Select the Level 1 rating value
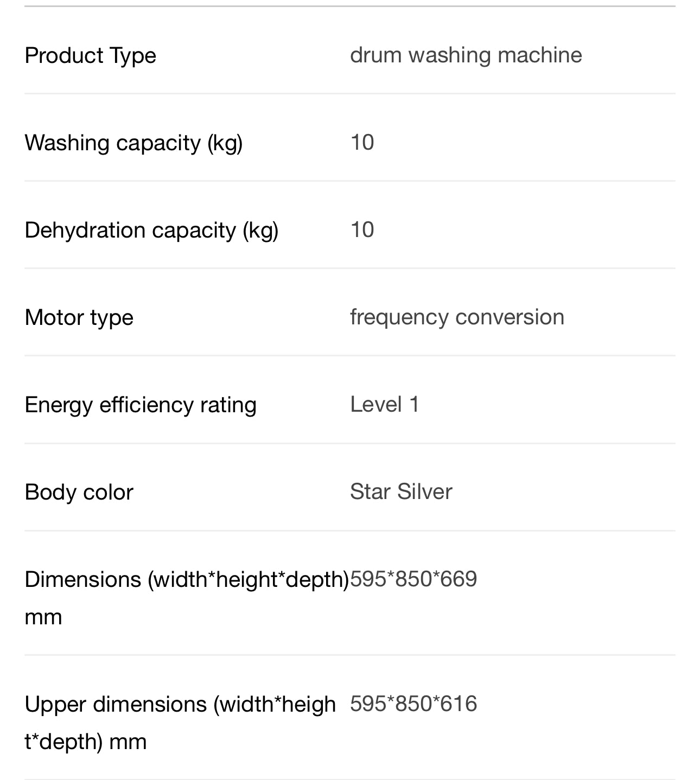Viewport: 700px width, 780px height. (384, 404)
